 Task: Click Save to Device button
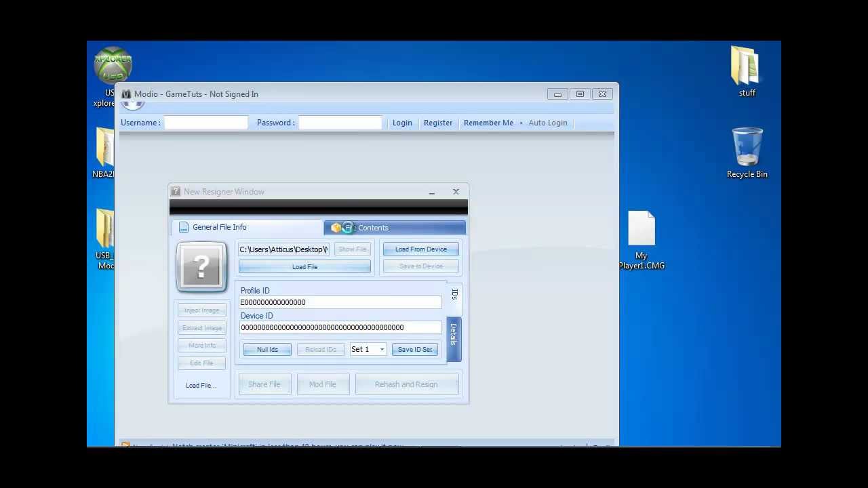pos(421,266)
